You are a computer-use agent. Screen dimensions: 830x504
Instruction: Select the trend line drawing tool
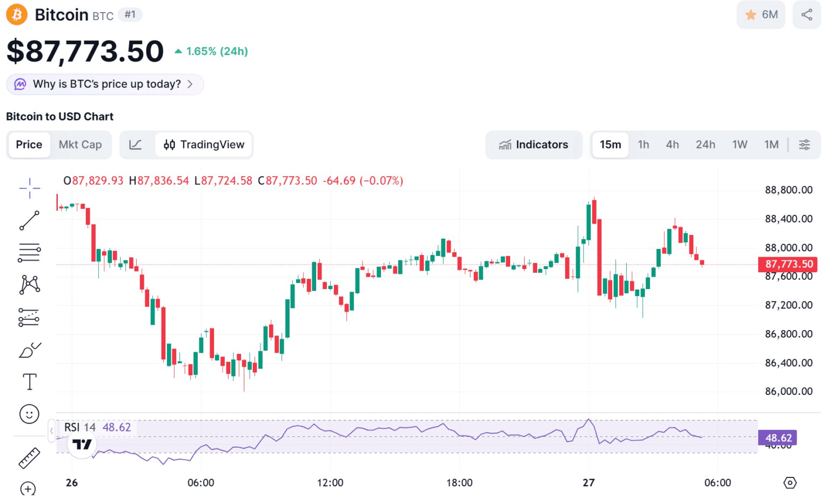coord(30,220)
